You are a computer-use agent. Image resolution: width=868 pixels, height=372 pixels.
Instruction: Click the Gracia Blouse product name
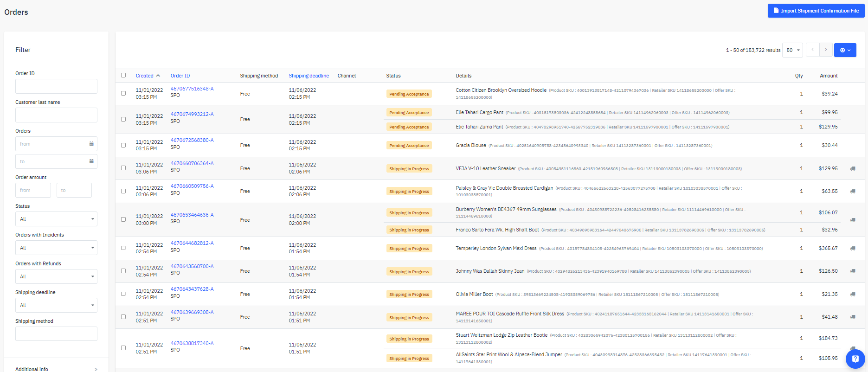tap(471, 145)
